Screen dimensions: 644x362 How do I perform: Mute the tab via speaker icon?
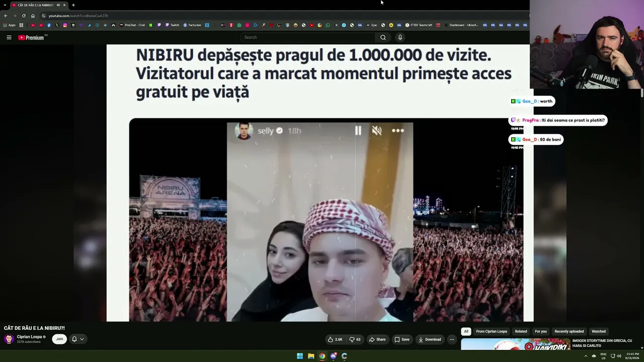click(58, 5)
